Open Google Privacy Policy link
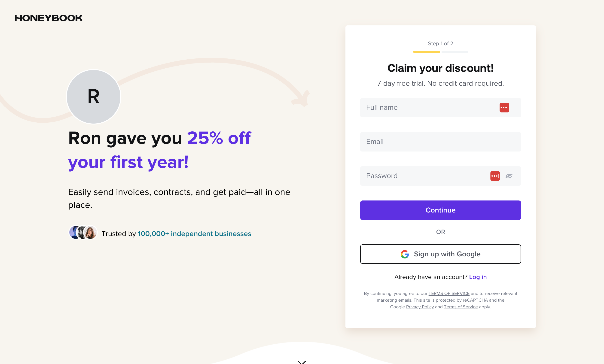Screen dimensions: 604x364 point(420,307)
